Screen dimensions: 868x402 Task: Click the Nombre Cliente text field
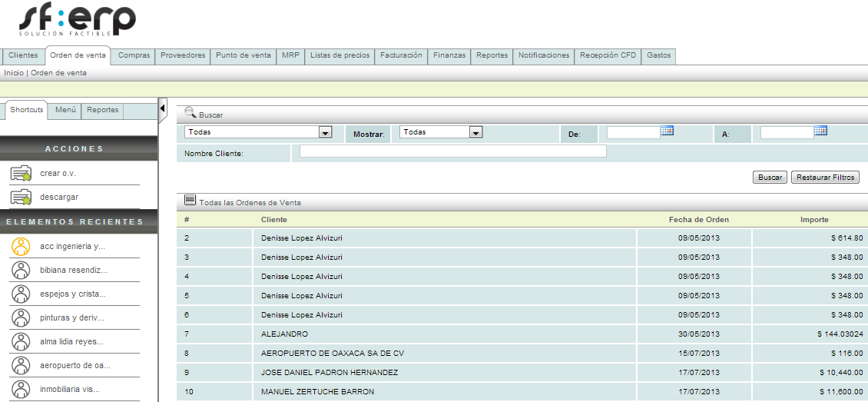pos(452,151)
